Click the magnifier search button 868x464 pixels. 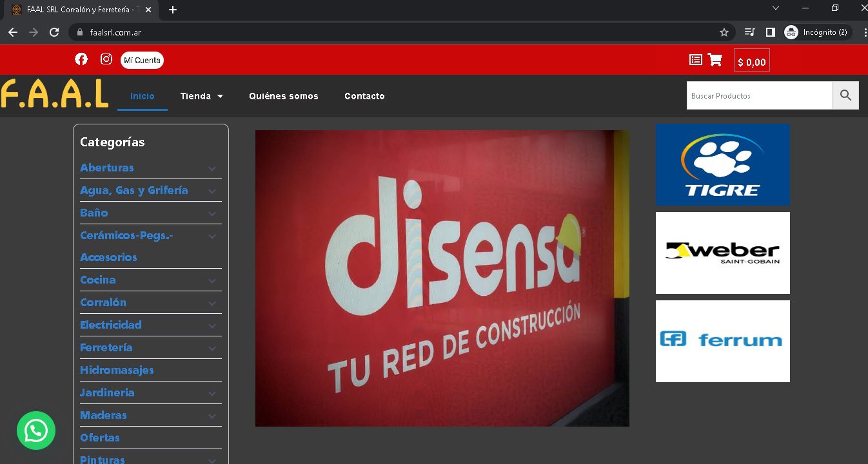pyautogui.click(x=845, y=95)
